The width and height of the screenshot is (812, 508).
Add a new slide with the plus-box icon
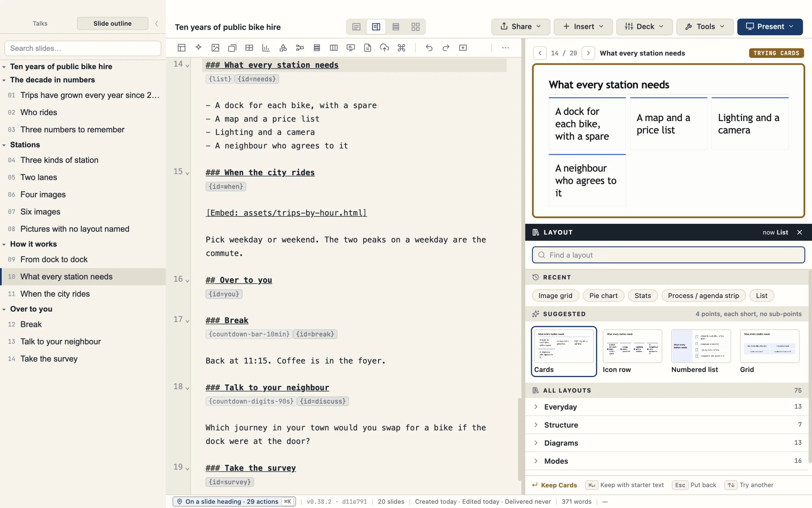pos(463,48)
